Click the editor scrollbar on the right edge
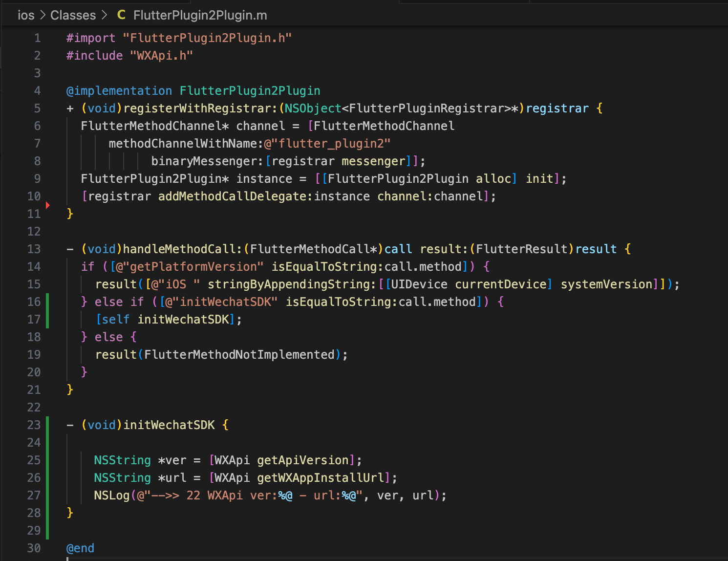The image size is (728, 561). pyautogui.click(x=725, y=195)
